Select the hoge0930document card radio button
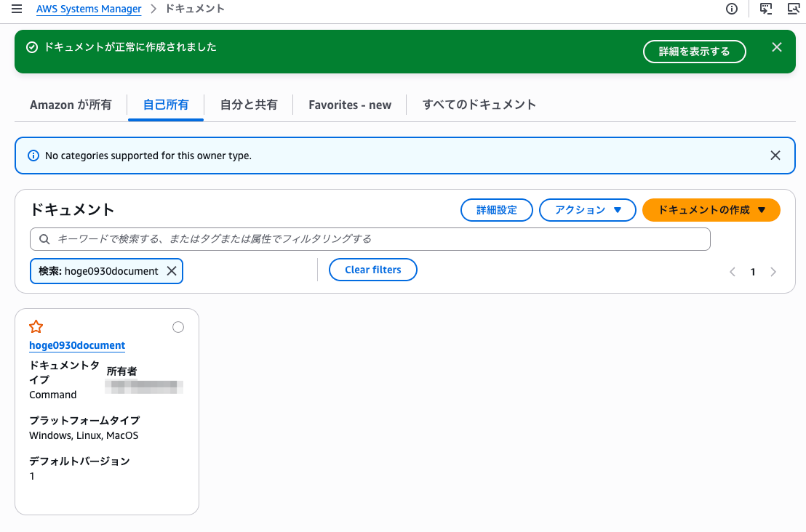The image size is (806, 532). point(177,327)
